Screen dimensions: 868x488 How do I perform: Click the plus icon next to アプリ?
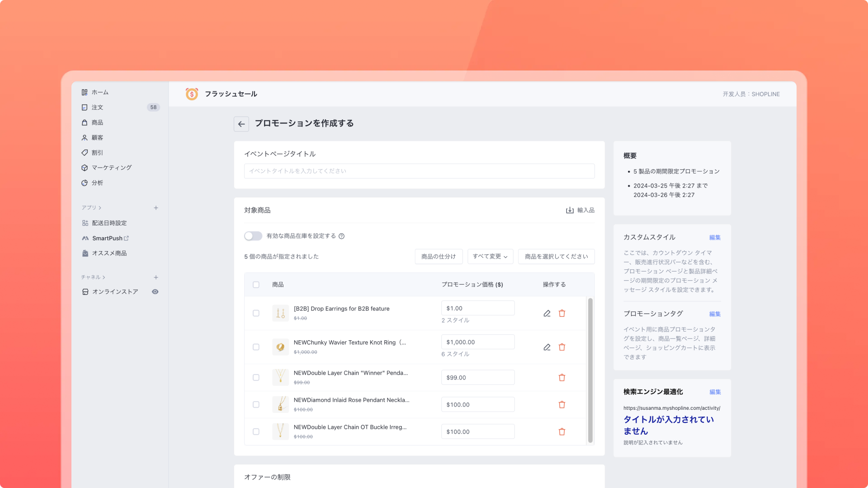pos(156,208)
